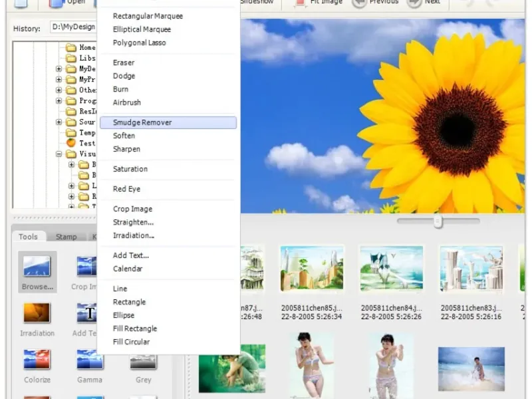The width and height of the screenshot is (532, 399).
Task: Click the History path field
Action: (x=74, y=27)
